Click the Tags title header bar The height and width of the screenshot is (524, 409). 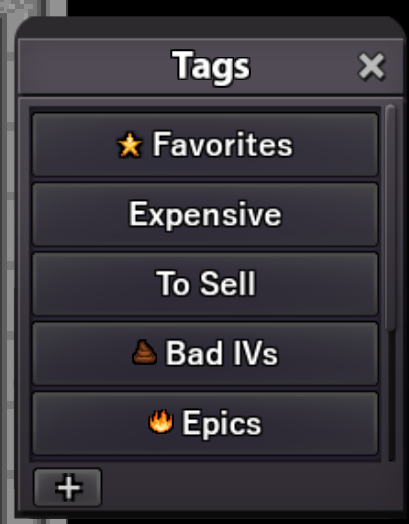[x=211, y=67]
